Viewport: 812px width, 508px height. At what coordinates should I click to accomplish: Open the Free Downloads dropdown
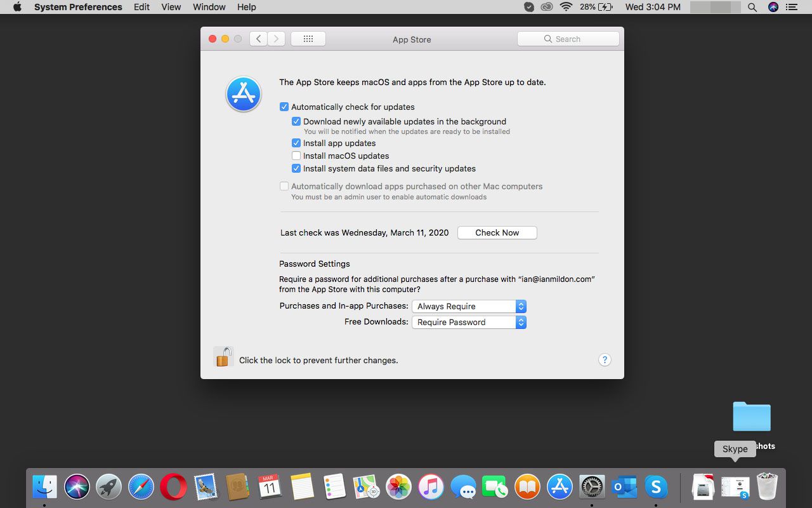pyautogui.click(x=469, y=322)
